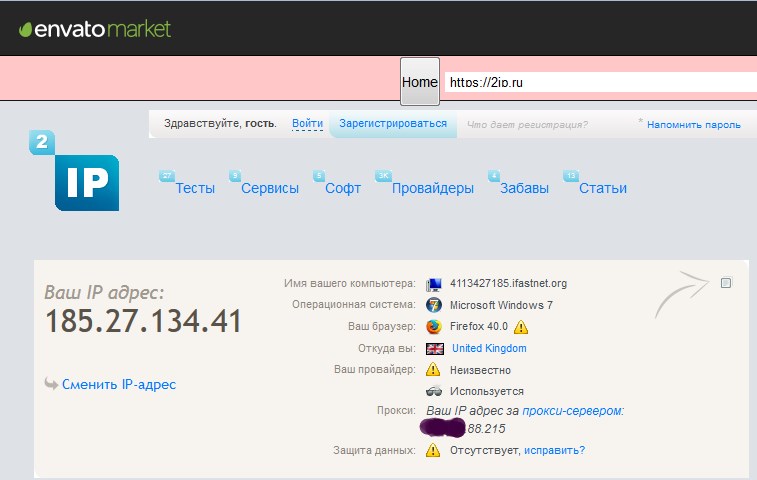The height and width of the screenshot is (480, 757).
Task: Open the Статьи menu
Action: pyautogui.click(x=603, y=188)
